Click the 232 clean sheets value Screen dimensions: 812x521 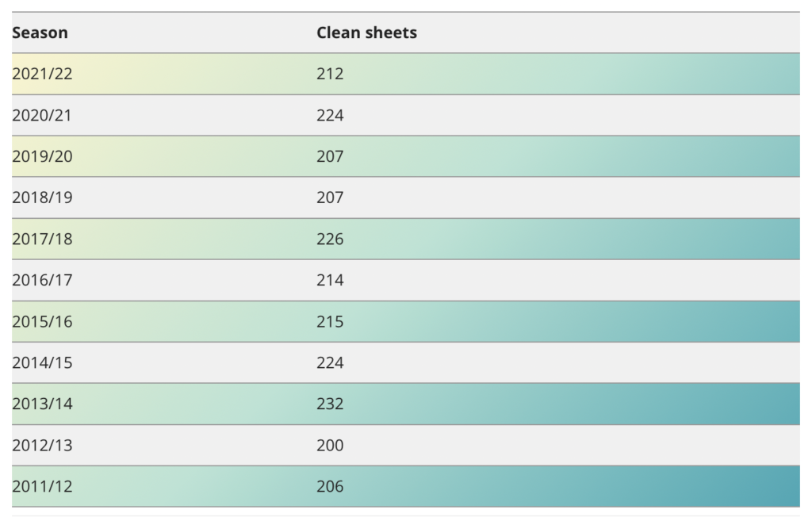(330, 404)
